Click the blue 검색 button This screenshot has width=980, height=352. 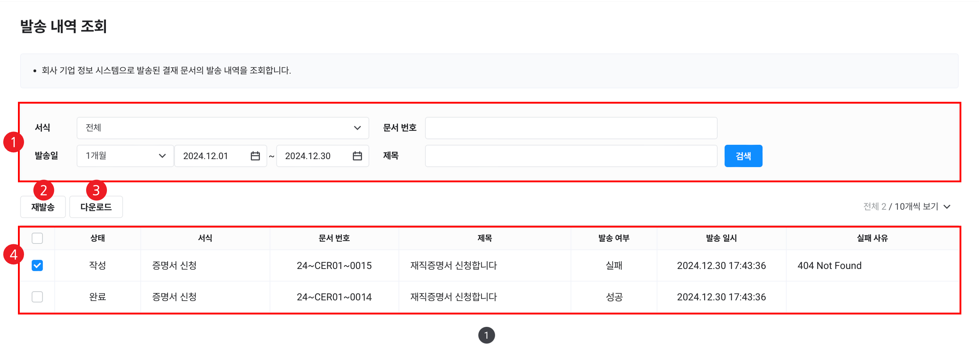tap(743, 156)
